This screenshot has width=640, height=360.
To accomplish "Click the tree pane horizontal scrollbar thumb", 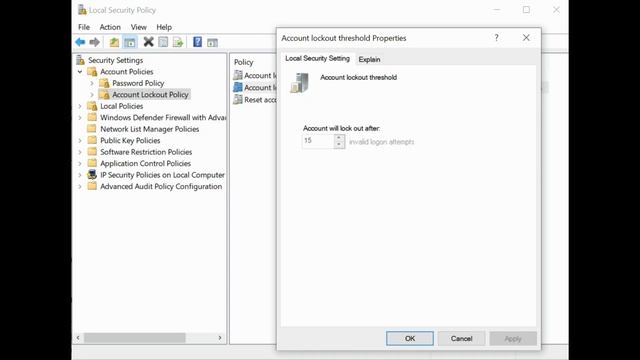I will 135,338.
